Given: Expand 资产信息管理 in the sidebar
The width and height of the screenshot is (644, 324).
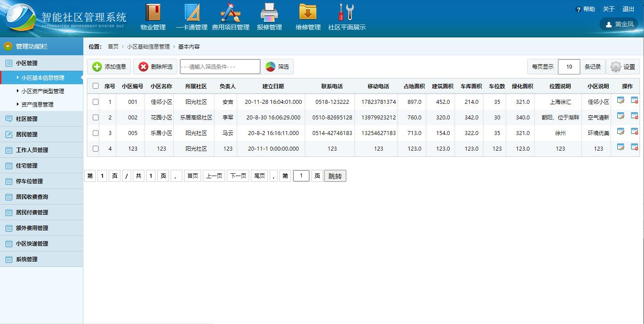Looking at the screenshot, I should 38,104.
